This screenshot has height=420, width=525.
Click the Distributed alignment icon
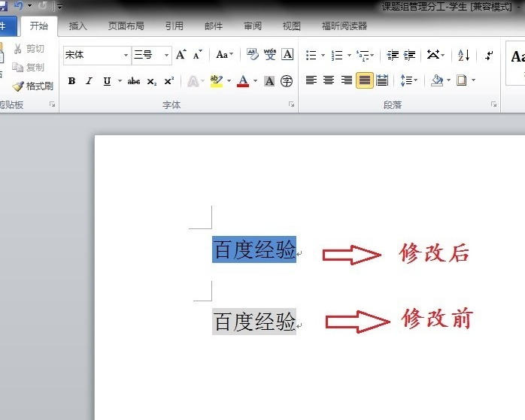381,80
